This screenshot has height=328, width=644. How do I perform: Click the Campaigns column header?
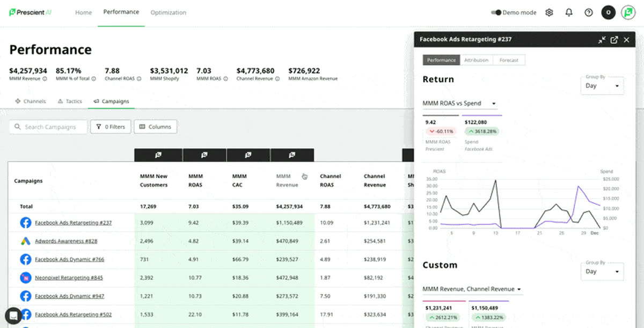(28, 181)
